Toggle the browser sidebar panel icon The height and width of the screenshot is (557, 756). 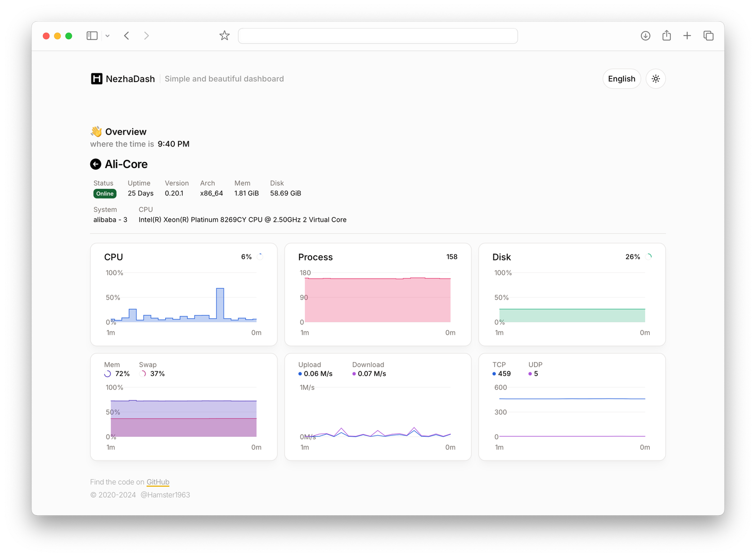point(92,36)
